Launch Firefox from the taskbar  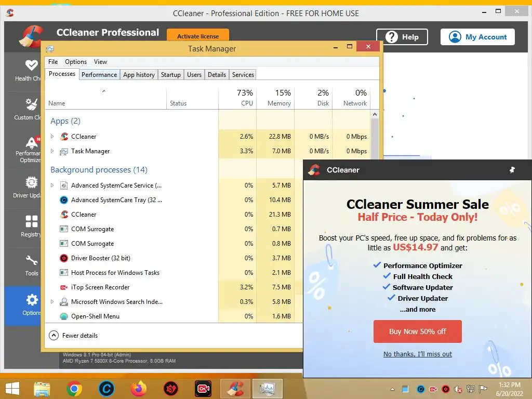click(x=139, y=389)
